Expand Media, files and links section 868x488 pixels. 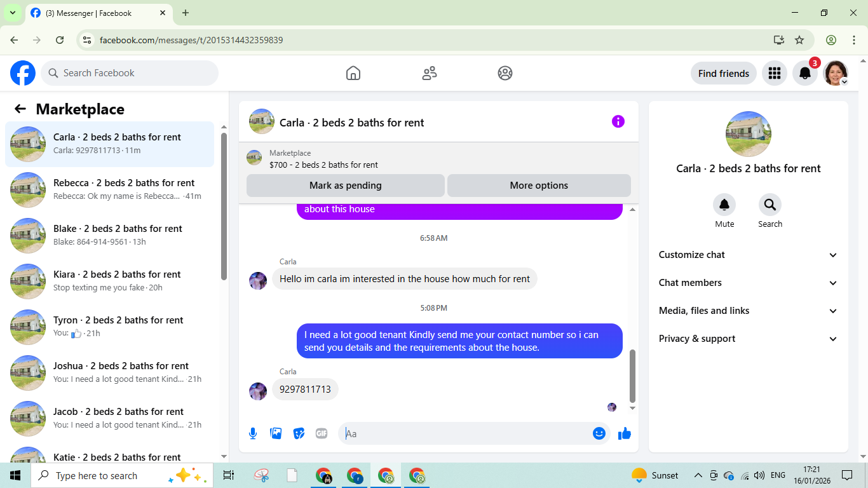(749, 311)
